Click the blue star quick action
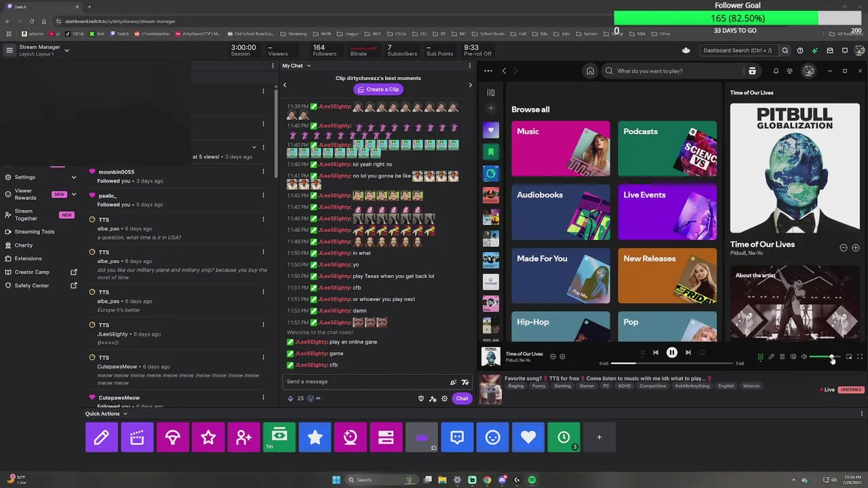Screen dimensions: 868x488 coord(315,437)
